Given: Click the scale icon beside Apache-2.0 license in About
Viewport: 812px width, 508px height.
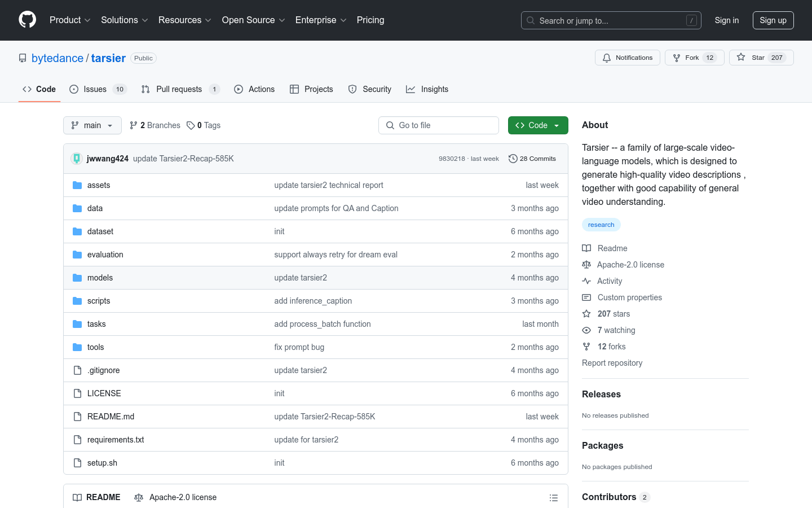Looking at the screenshot, I should tap(586, 265).
